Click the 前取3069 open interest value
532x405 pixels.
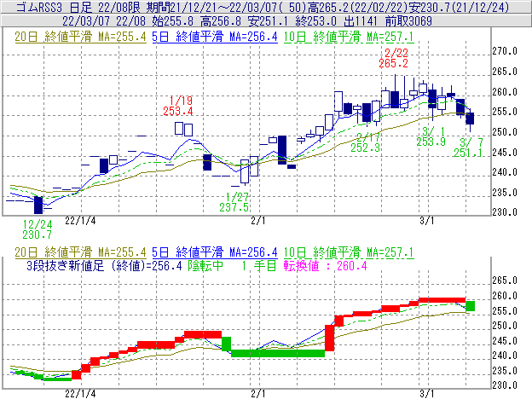point(408,21)
